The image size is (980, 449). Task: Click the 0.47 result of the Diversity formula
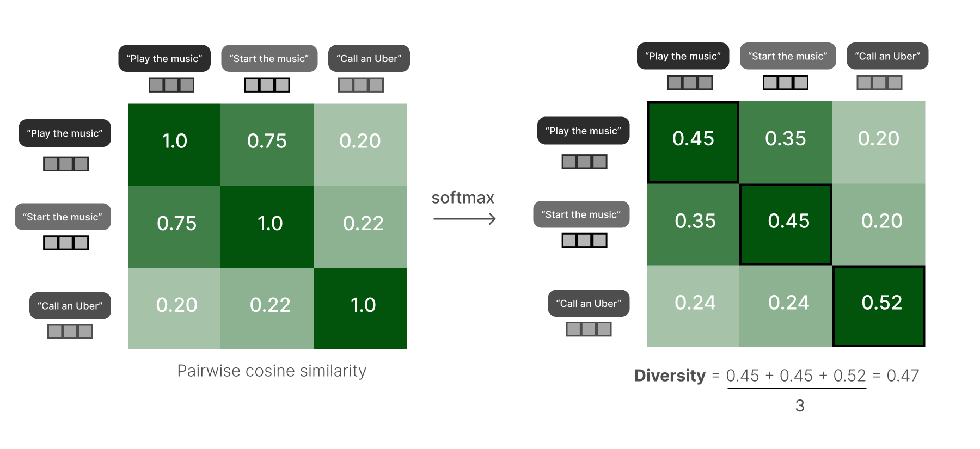tap(903, 376)
